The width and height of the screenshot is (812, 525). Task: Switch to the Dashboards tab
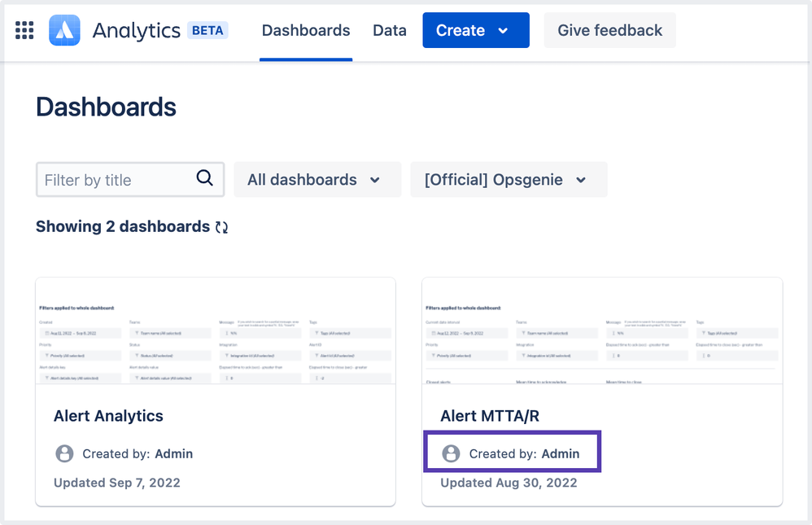tap(306, 30)
